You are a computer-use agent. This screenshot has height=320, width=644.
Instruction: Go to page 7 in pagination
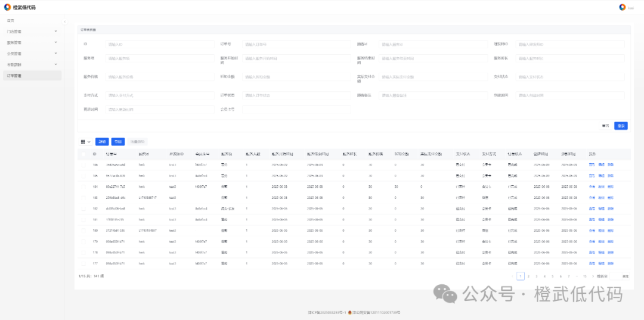[x=568, y=276]
